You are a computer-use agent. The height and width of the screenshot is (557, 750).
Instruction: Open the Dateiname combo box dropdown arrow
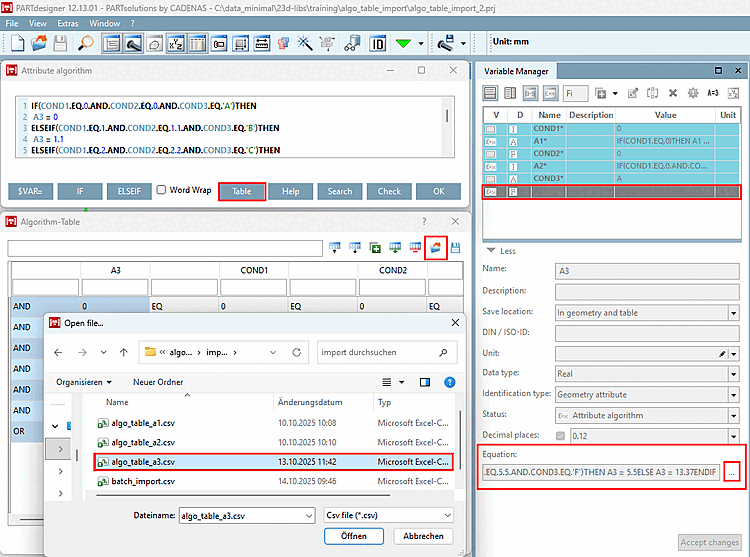[309, 516]
